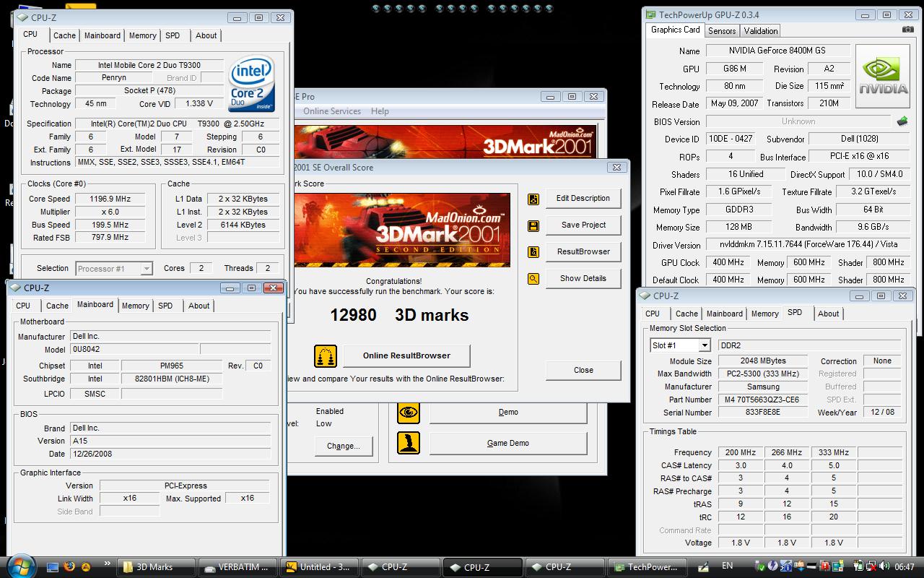Expand hidden quick launch icons chevron

tap(108, 564)
